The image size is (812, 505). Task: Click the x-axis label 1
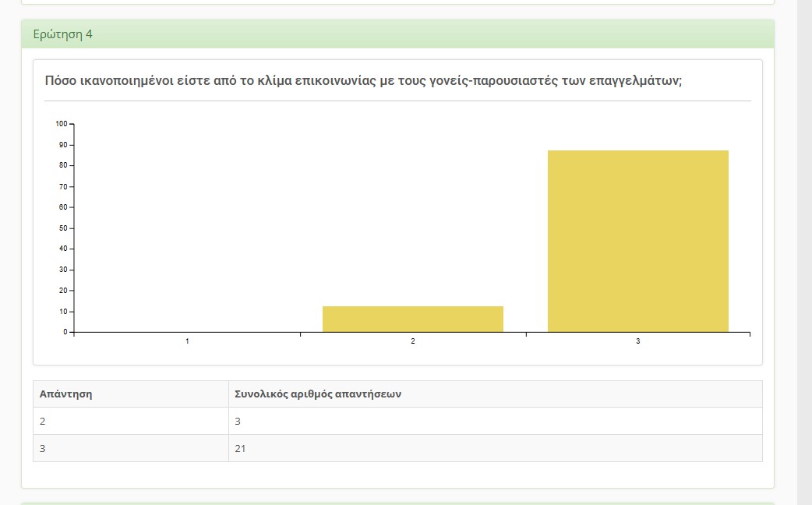tap(187, 341)
